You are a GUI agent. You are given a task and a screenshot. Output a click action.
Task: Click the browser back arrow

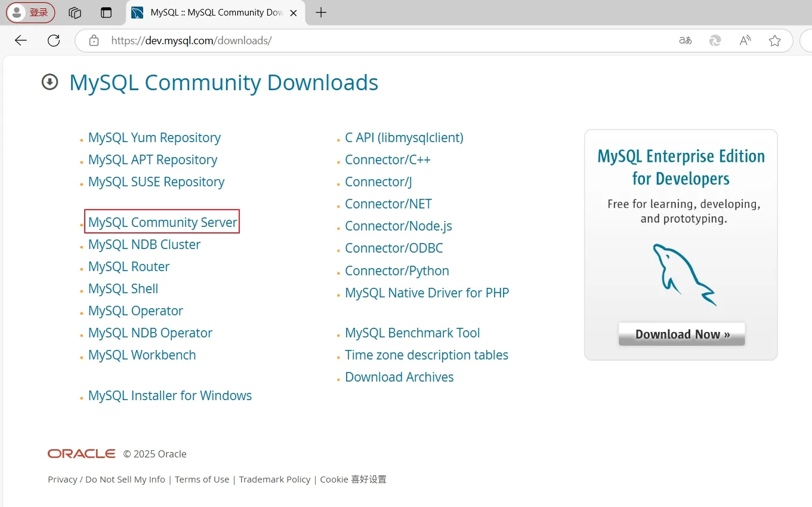(21, 41)
